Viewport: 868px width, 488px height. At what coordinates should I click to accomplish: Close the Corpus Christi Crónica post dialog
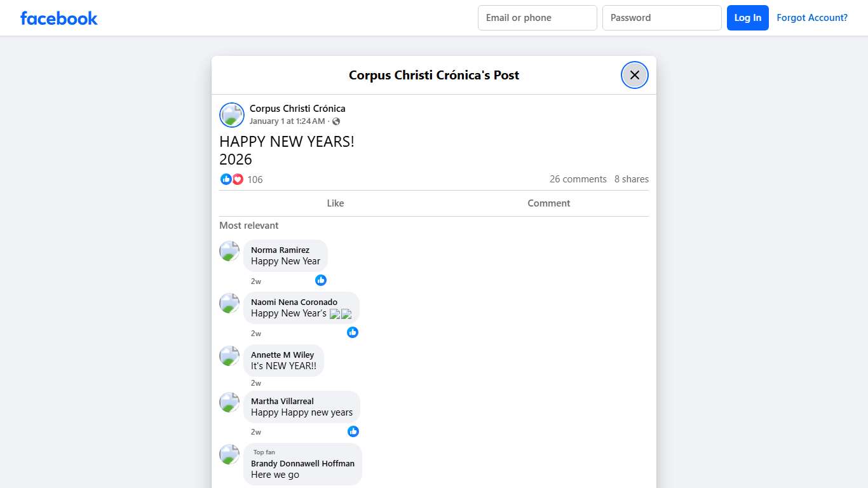tap(634, 75)
